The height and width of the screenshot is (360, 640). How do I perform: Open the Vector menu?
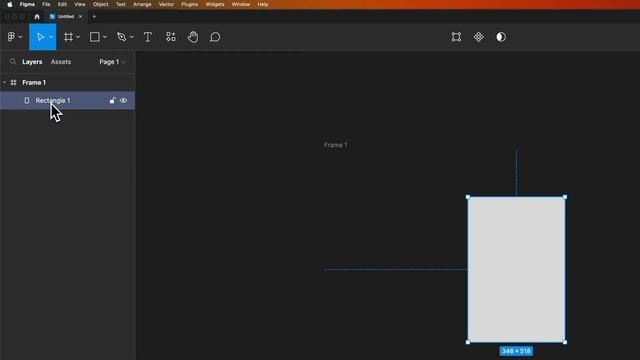click(x=166, y=4)
